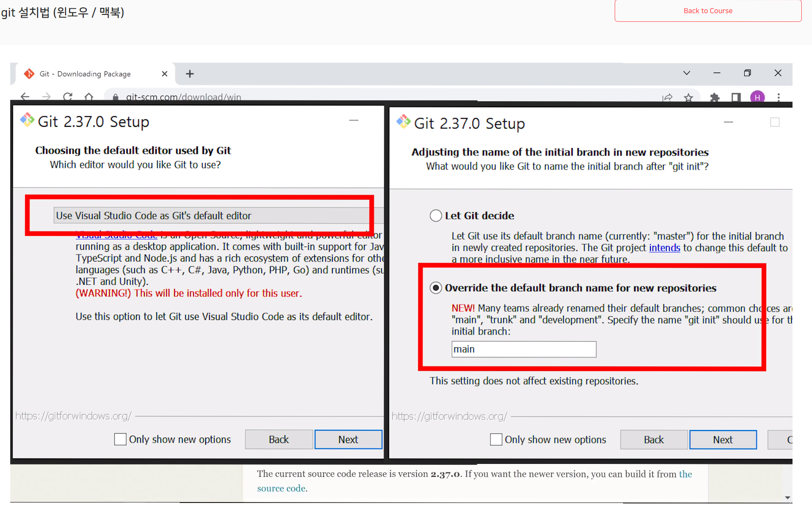The image size is (812, 522).
Task: Open a new browser tab with plus icon
Action: coord(190,74)
